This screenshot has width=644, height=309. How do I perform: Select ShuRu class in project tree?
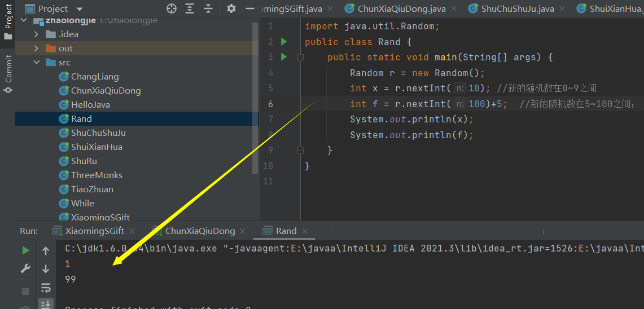tap(84, 161)
